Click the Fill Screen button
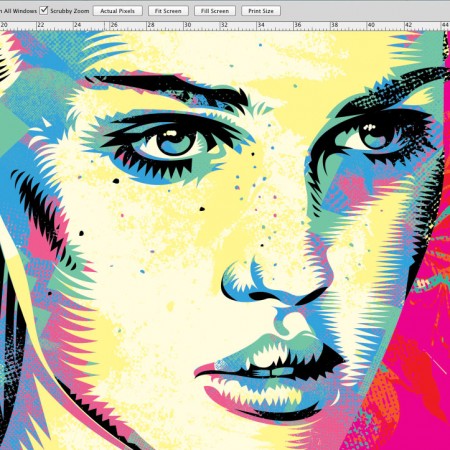 (x=215, y=11)
